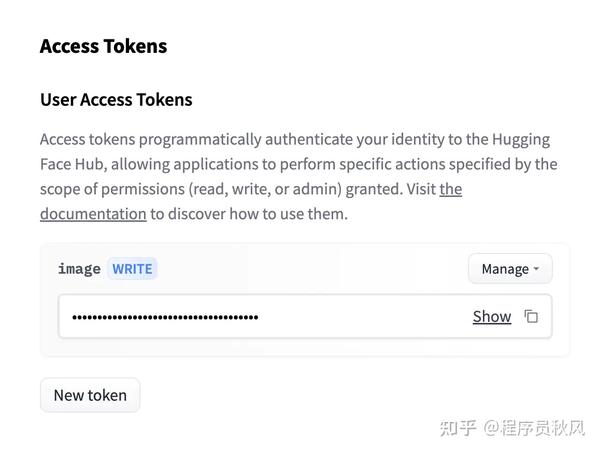Click the User Access Tokens subheading

click(x=116, y=100)
